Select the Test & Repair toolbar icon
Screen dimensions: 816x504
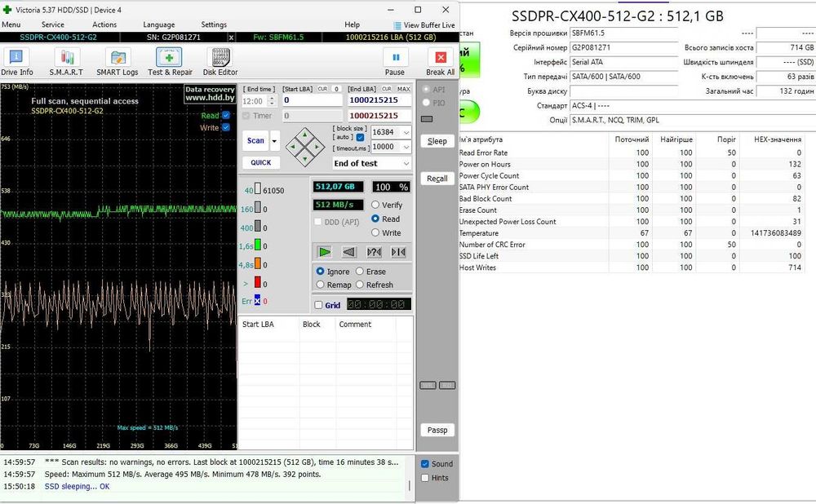click(x=169, y=57)
